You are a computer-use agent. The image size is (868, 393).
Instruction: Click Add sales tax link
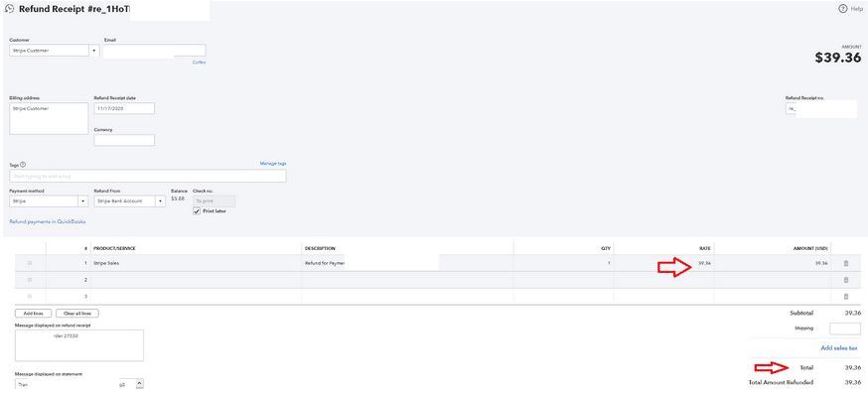[838, 348]
